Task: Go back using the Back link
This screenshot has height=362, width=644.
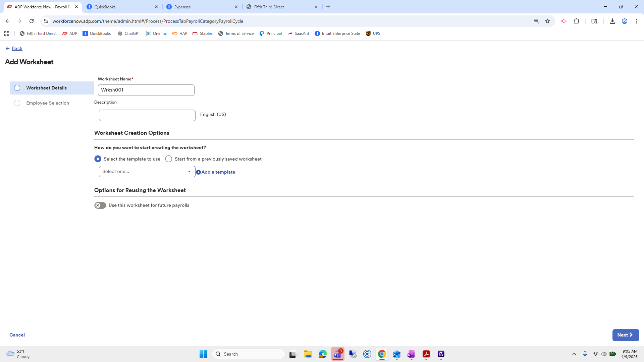Action: 14,48
